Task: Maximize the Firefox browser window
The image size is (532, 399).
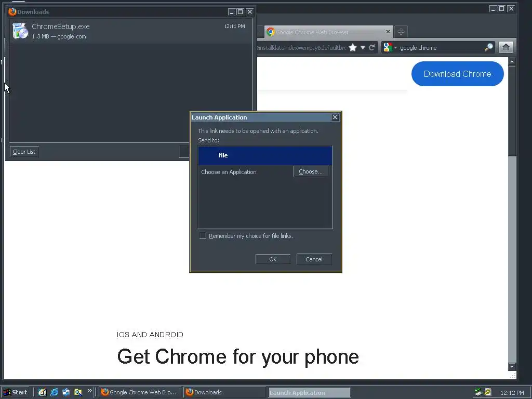Action: [501, 9]
